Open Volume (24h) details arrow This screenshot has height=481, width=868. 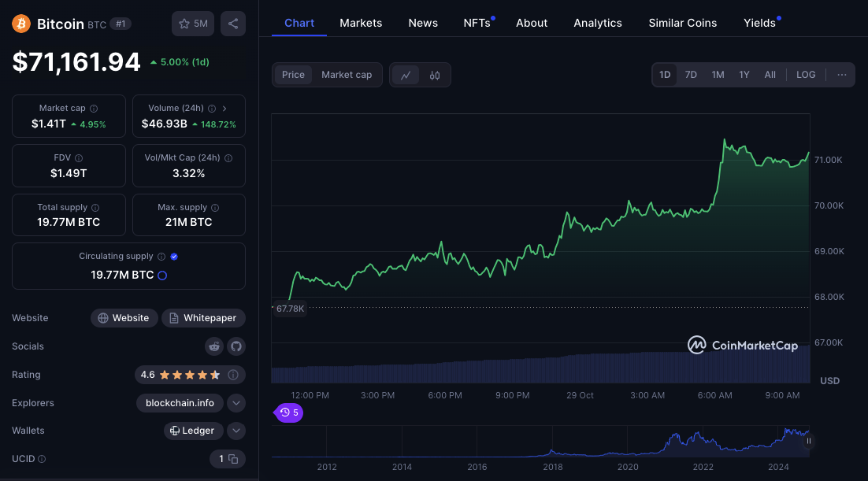(x=224, y=109)
